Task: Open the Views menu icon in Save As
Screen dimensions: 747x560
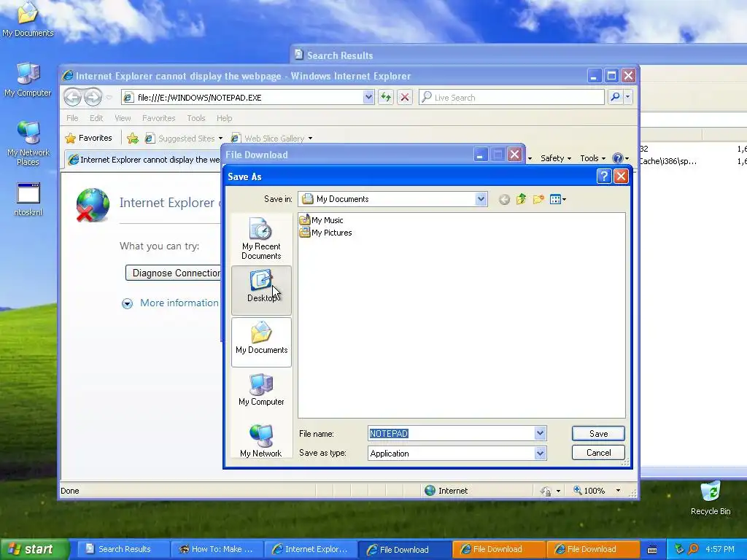Action: (557, 199)
